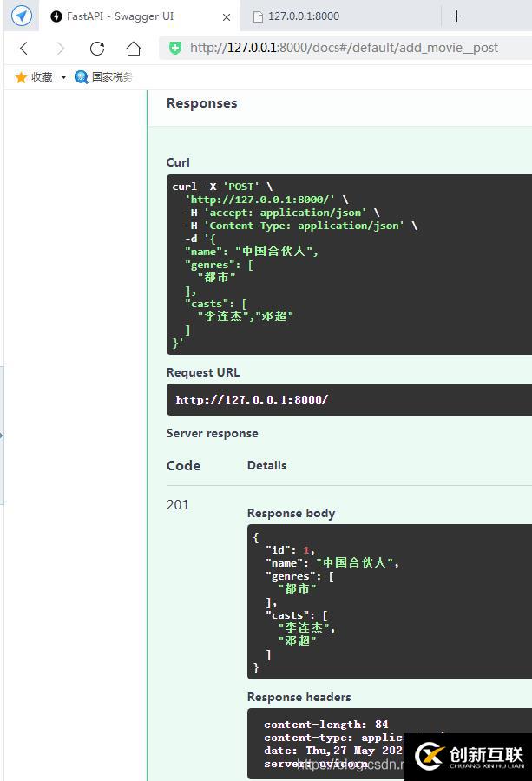
Task: Open the 国家税务 bookmark
Action: [103, 76]
